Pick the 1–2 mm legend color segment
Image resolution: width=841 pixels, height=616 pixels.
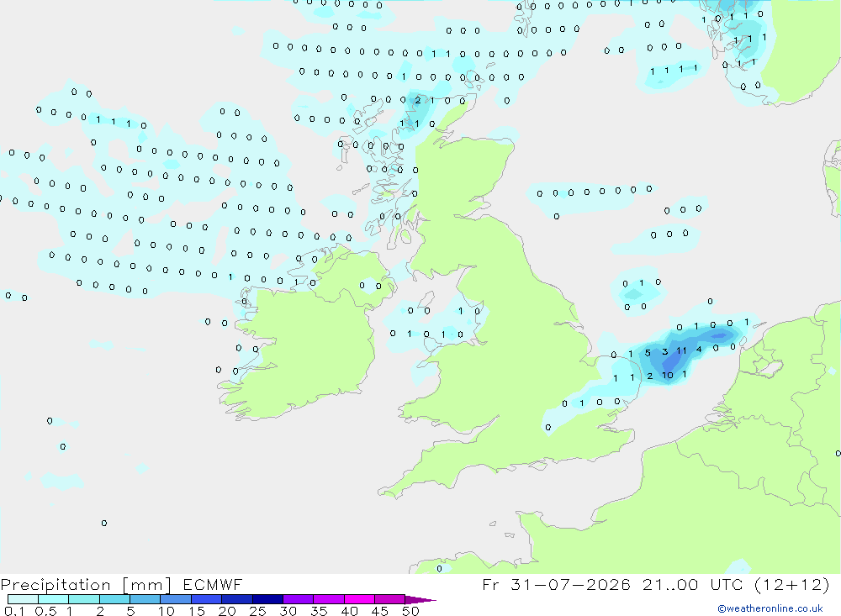(x=83, y=599)
